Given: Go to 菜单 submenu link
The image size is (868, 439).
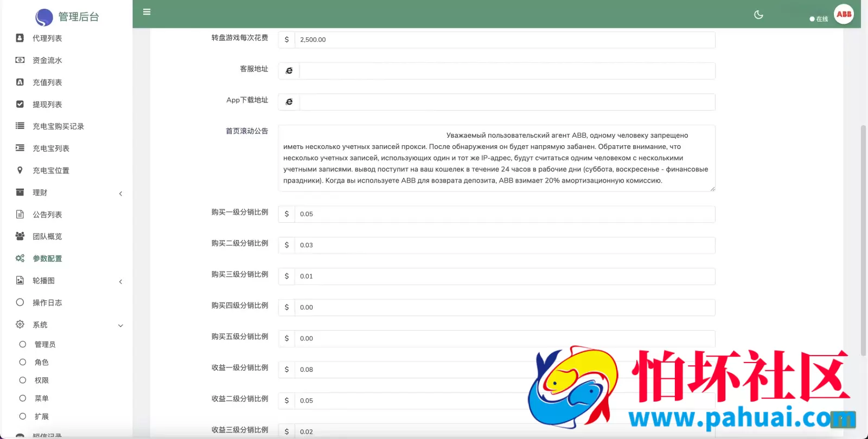Looking at the screenshot, I should (x=42, y=398).
